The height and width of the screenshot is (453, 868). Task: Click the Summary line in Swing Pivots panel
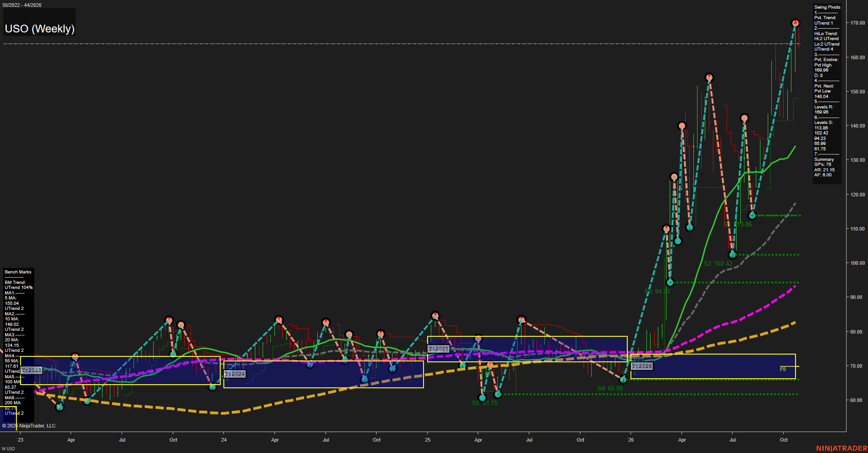(x=824, y=160)
